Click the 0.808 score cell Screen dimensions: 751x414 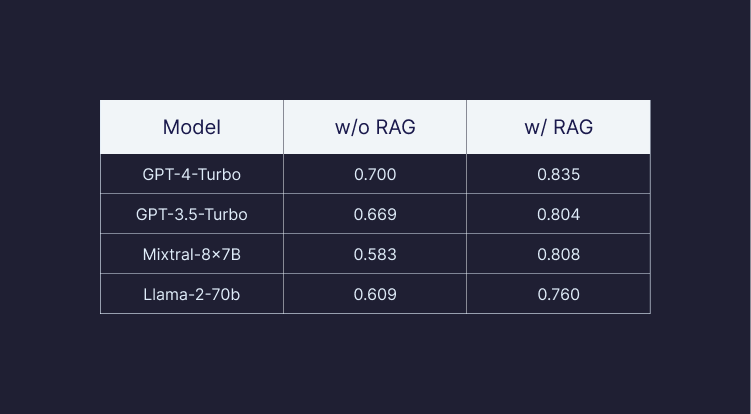tap(558, 254)
